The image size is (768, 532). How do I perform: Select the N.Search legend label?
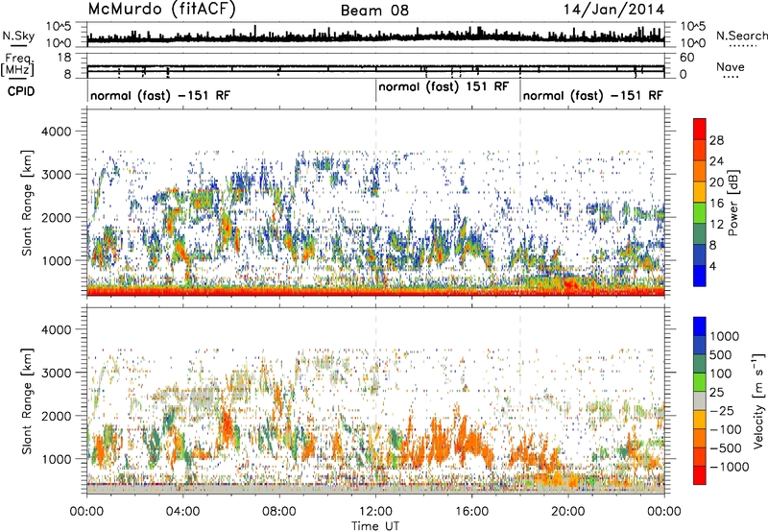click(x=741, y=36)
